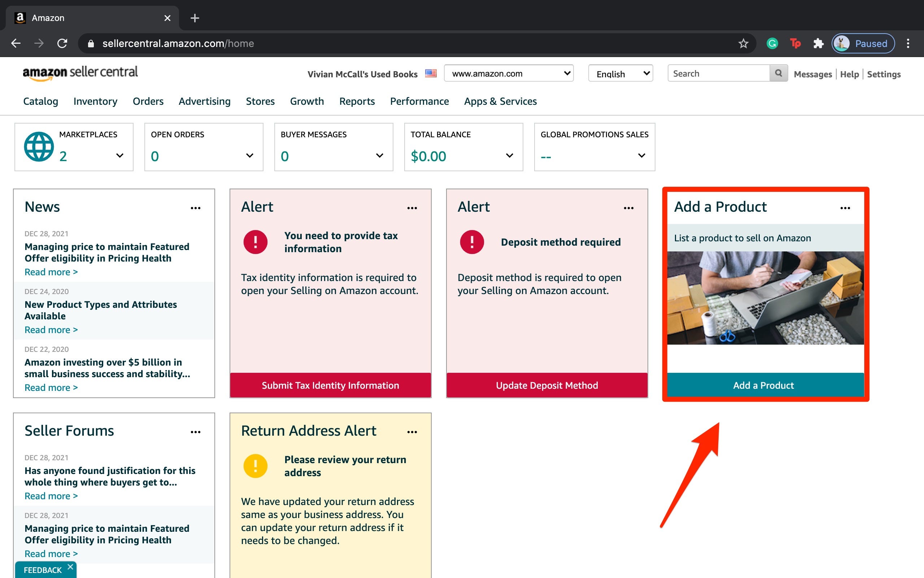924x578 pixels.
Task: Open the New Product Types and Attributes headline
Action: tap(100, 310)
